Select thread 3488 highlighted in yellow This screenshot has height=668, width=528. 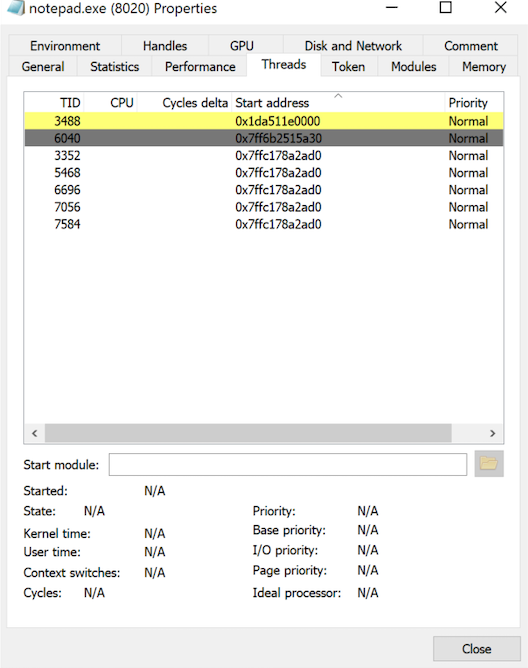point(264,121)
